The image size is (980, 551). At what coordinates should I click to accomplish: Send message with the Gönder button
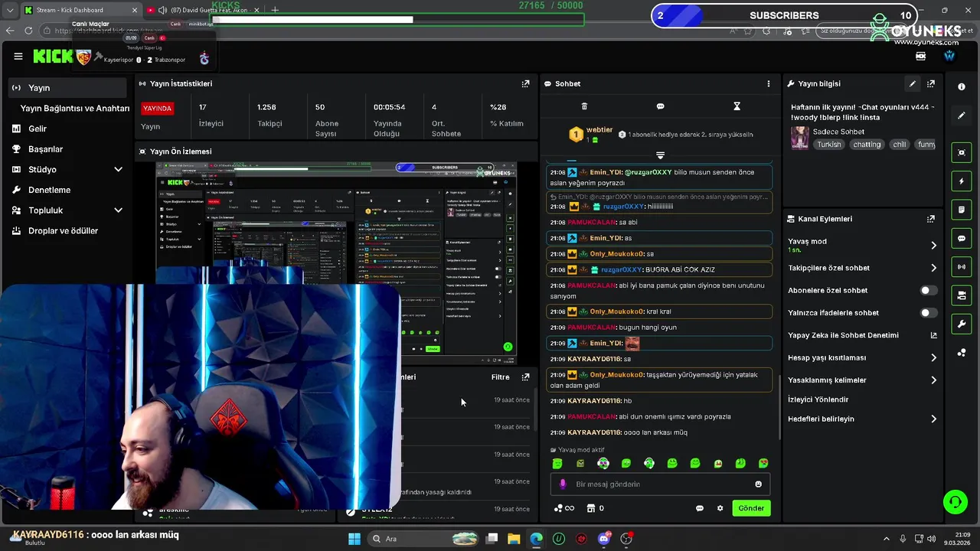pyautogui.click(x=751, y=508)
